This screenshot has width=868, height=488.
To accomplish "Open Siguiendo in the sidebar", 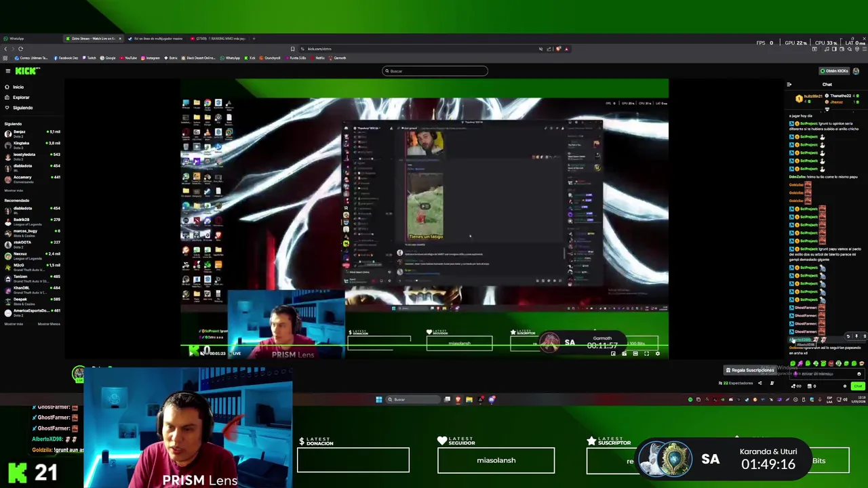I will click(x=22, y=108).
